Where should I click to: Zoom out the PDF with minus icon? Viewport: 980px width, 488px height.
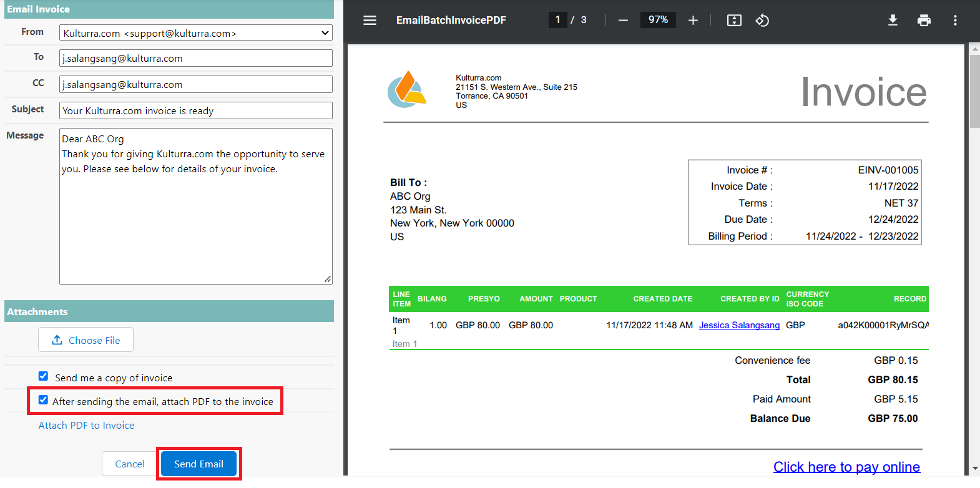[x=623, y=21]
